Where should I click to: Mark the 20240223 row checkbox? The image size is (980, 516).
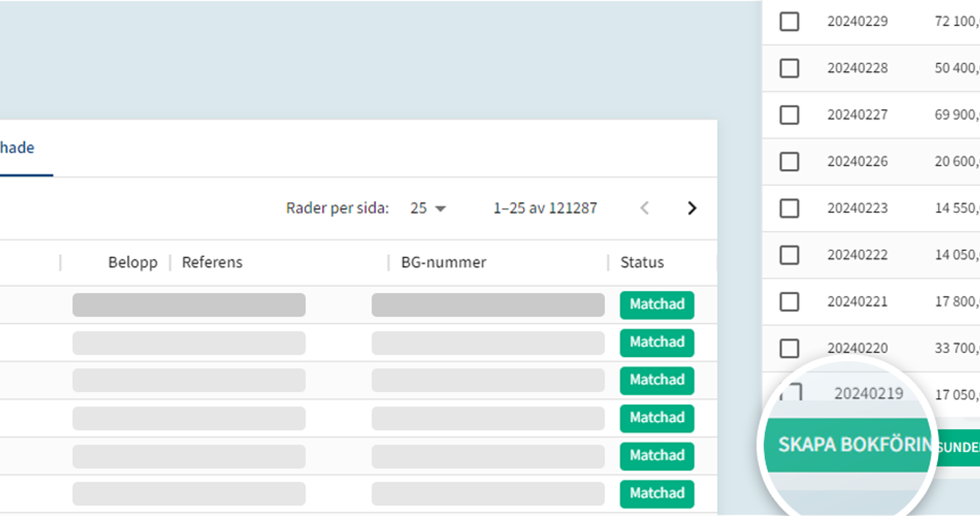[789, 208]
